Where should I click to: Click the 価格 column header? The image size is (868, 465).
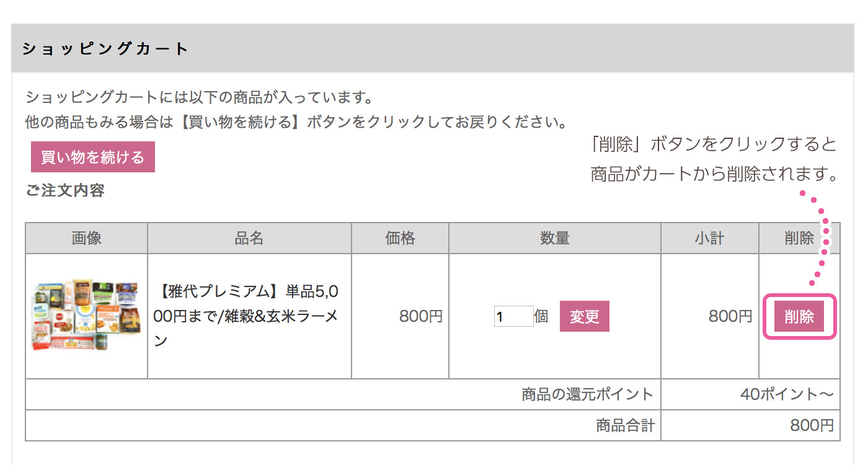[x=400, y=238]
